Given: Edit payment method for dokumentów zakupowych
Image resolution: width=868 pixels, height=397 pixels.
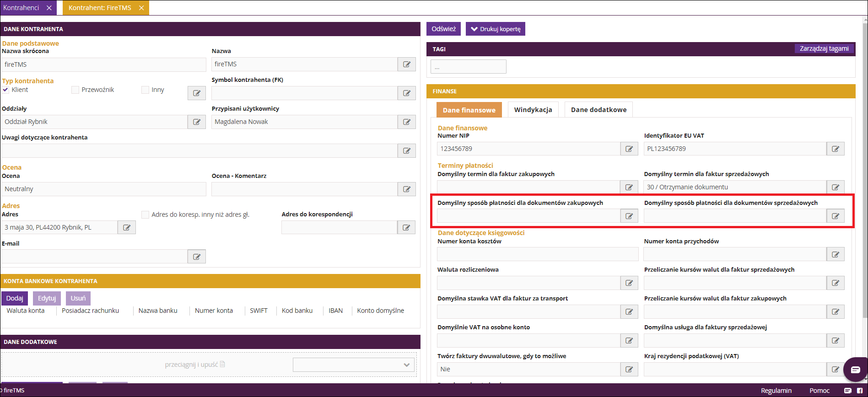Looking at the screenshot, I should [x=629, y=216].
